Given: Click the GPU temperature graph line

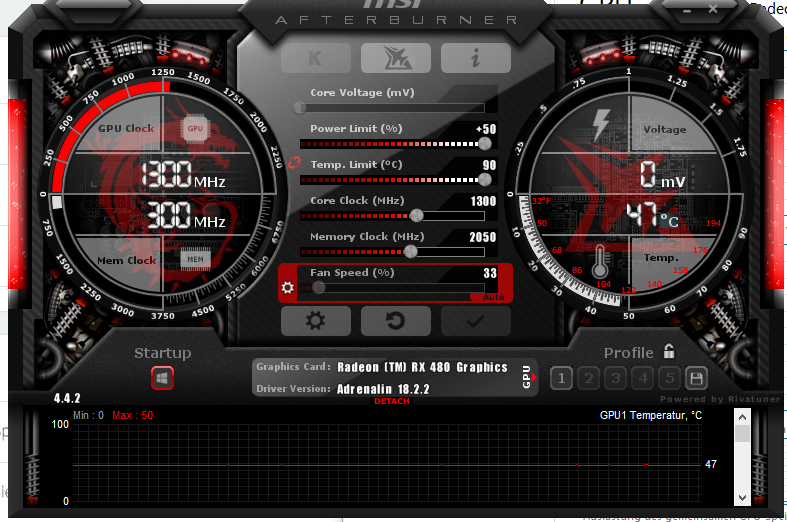Looking at the screenshot, I should [386, 466].
